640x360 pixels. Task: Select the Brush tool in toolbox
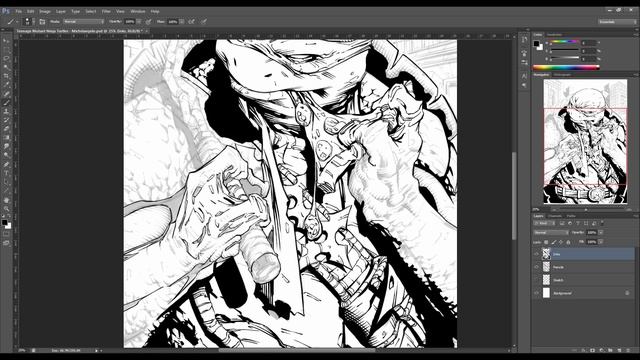click(x=6, y=102)
